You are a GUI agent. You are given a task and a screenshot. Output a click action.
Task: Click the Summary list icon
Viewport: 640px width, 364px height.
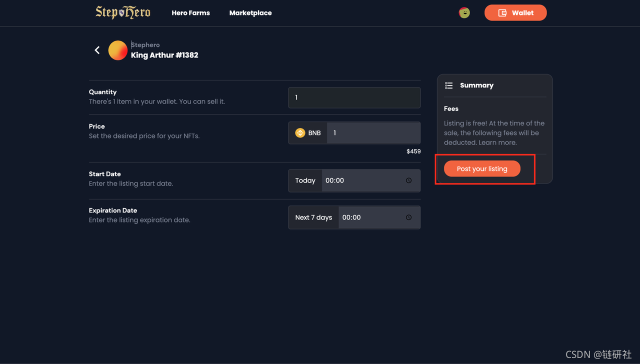coord(449,85)
